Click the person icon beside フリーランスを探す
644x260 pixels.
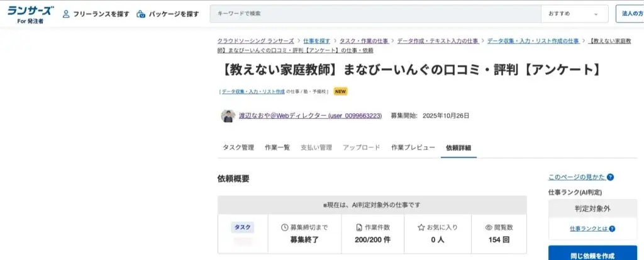point(65,14)
